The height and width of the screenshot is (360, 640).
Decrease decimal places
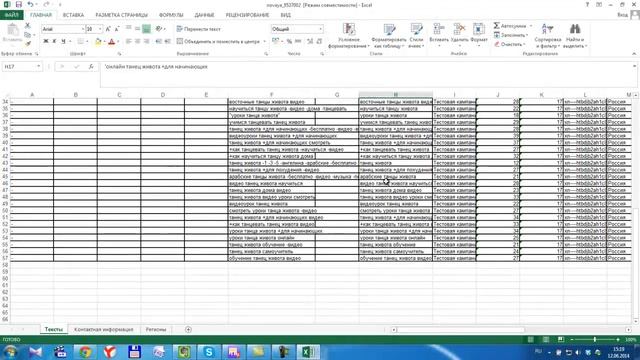[319, 41]
